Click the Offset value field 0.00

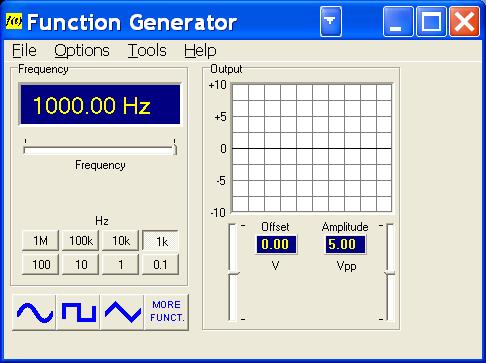[x=275, y=244]
